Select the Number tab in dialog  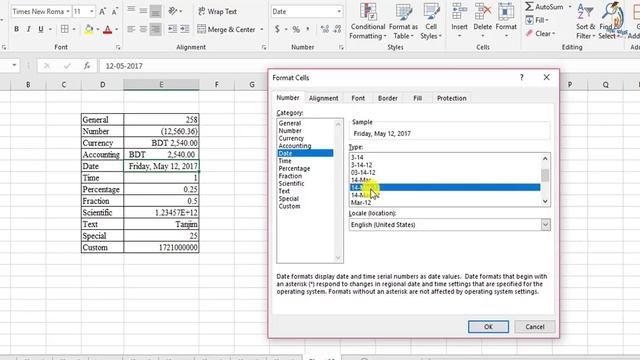pos(288,98)
